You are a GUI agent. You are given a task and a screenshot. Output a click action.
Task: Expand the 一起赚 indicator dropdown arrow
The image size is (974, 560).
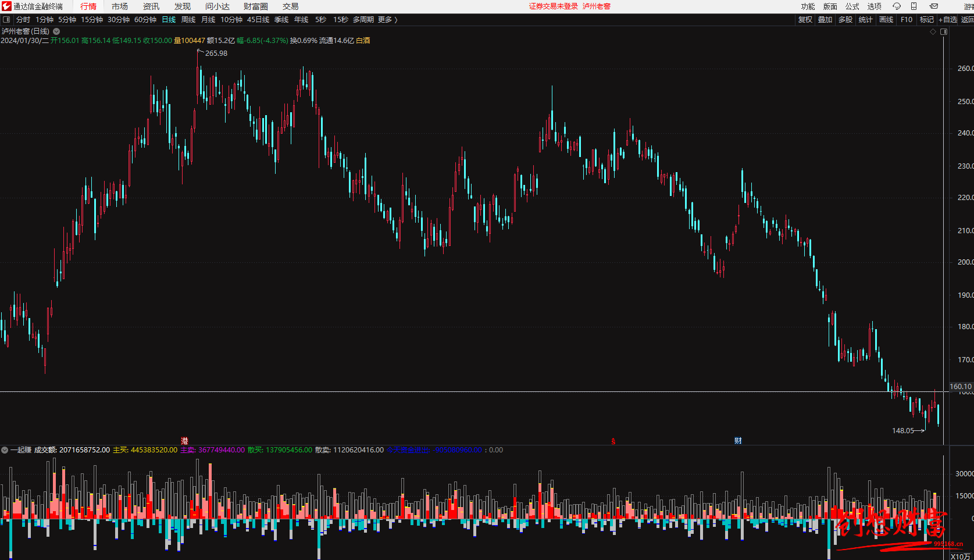coord(5,450)
